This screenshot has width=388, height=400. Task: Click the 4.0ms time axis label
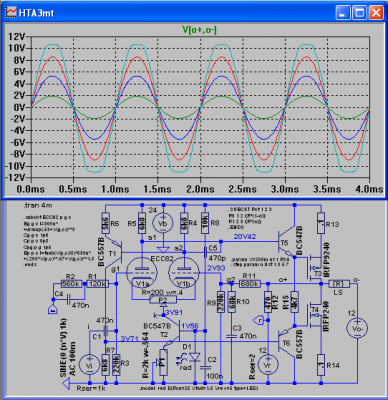click(x=369, y=189)
